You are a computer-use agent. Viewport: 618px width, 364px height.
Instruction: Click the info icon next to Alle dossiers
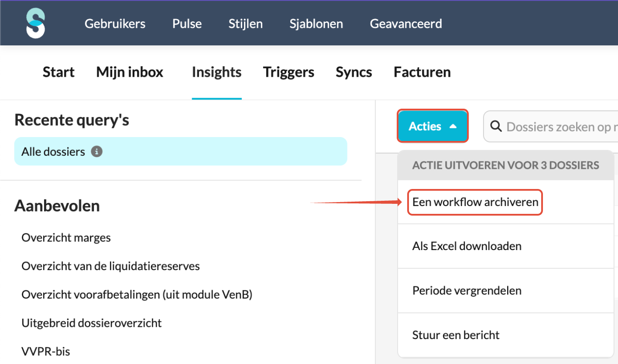click(x=97, y=152)
